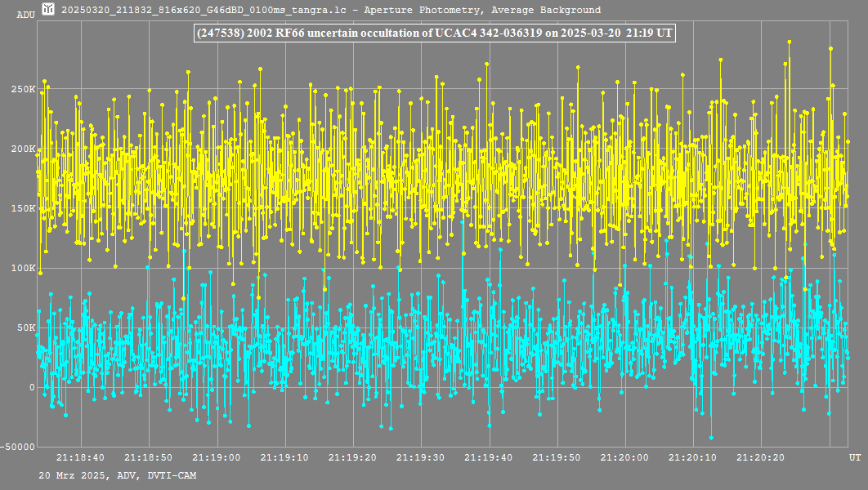Click the Tangra light curve icon
This screenshot has width=868, height=490.
(49, 10)
